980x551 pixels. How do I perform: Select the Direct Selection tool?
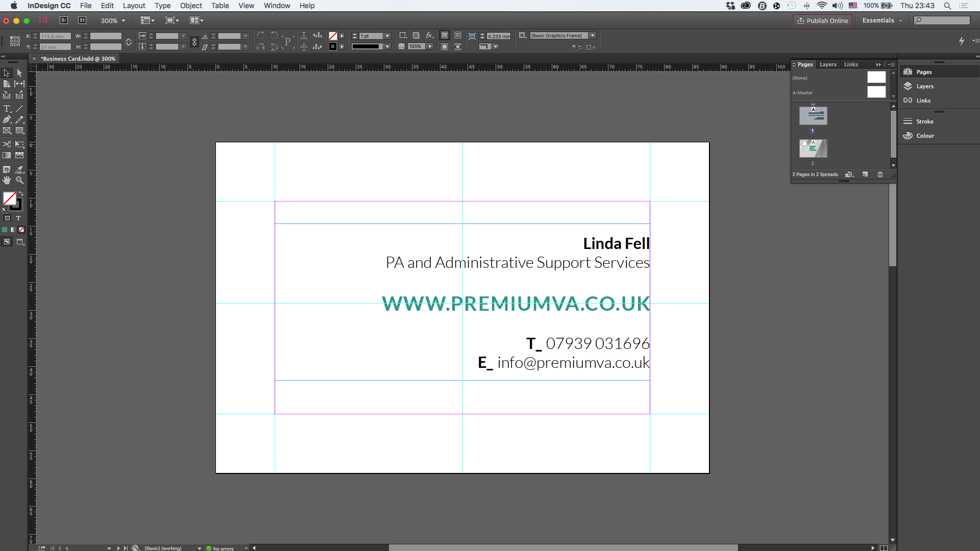tap(19, 73)
